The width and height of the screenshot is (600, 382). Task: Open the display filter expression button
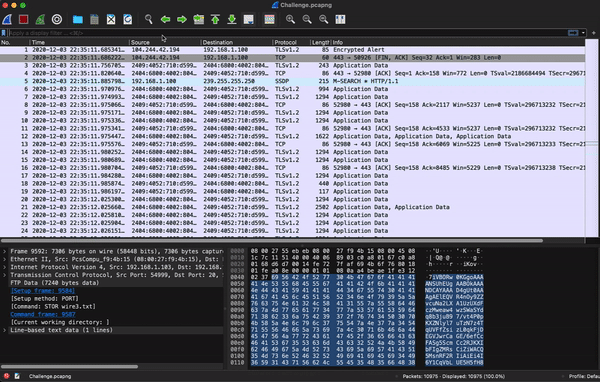(573, 33)
